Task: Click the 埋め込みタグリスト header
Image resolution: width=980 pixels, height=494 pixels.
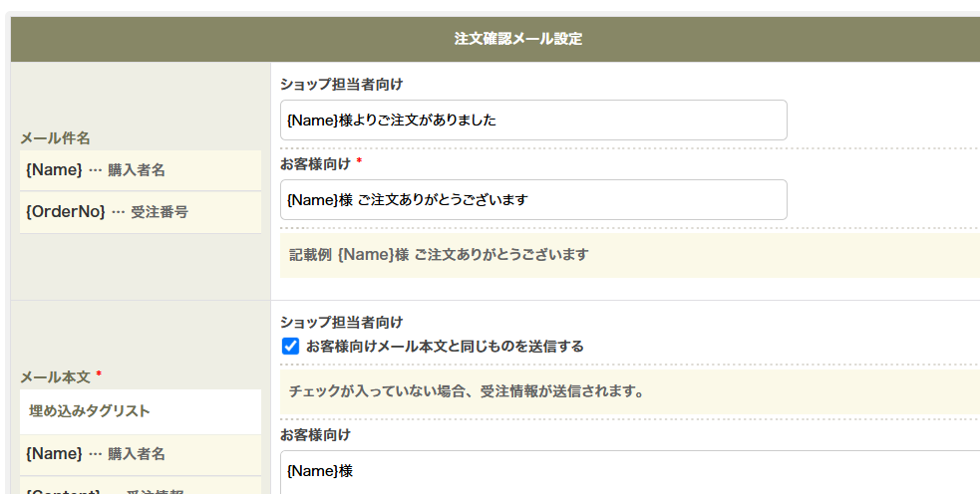Action: [90, 410]
